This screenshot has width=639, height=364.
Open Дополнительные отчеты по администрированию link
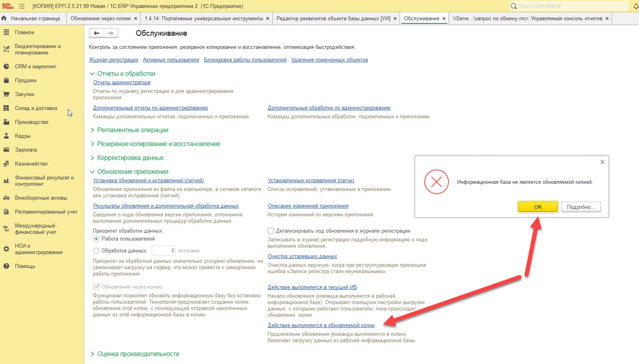150,108
